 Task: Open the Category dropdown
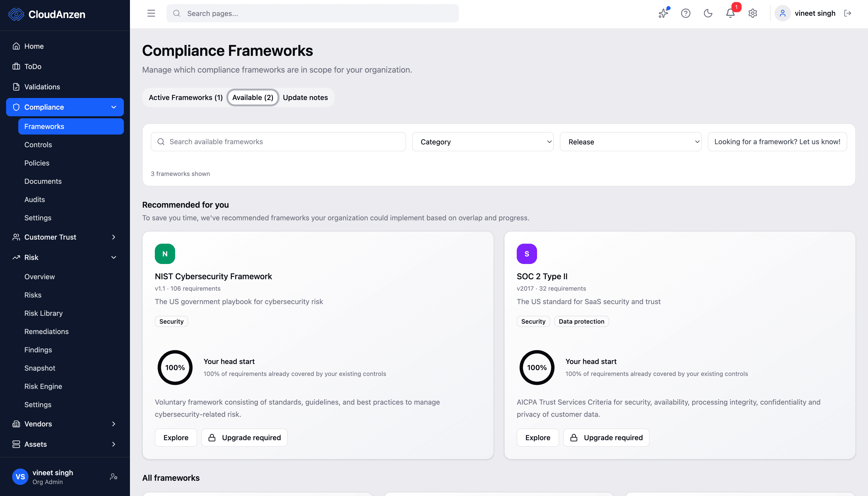point(483,142)
